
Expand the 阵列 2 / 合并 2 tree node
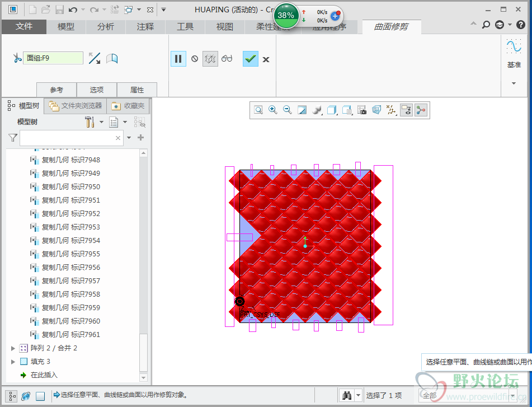13,348
